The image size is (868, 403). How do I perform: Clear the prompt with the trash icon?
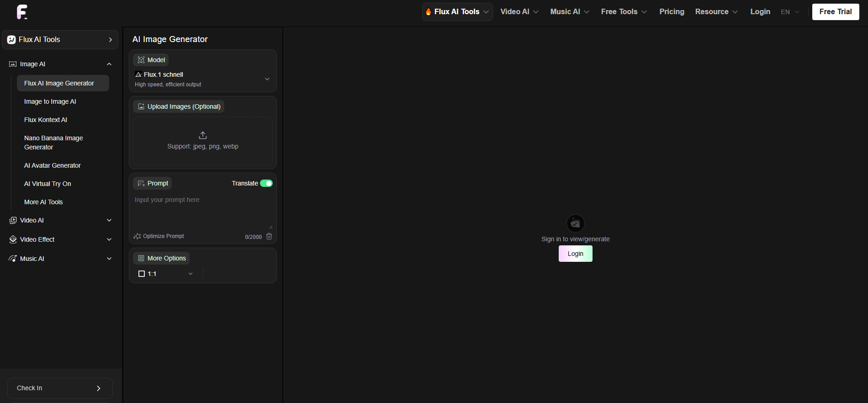click(269, 236)
